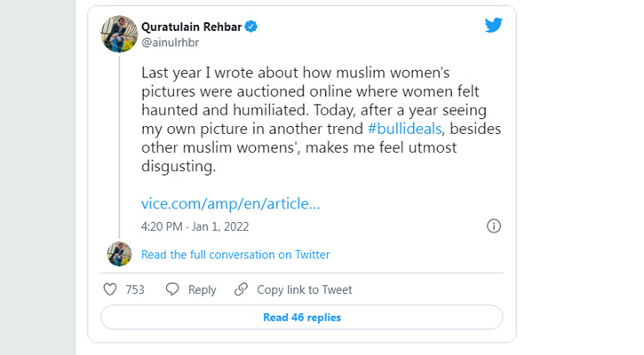The width and height of the screenshot is (644, 355).
Task: Follow the vice.com article link
Action: (x=230, y=202)
